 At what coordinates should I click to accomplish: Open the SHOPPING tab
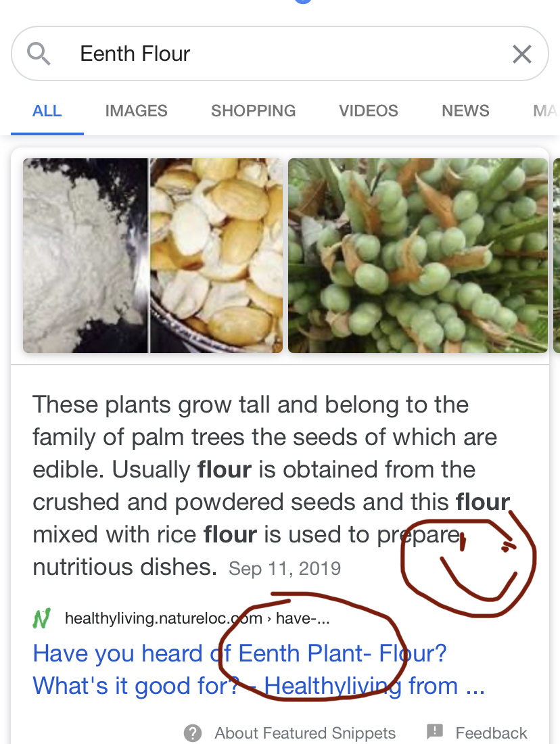point(254,110)
